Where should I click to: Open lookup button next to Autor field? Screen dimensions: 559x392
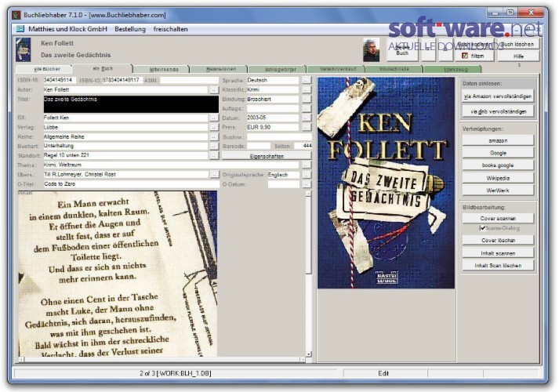pos(213,90)
